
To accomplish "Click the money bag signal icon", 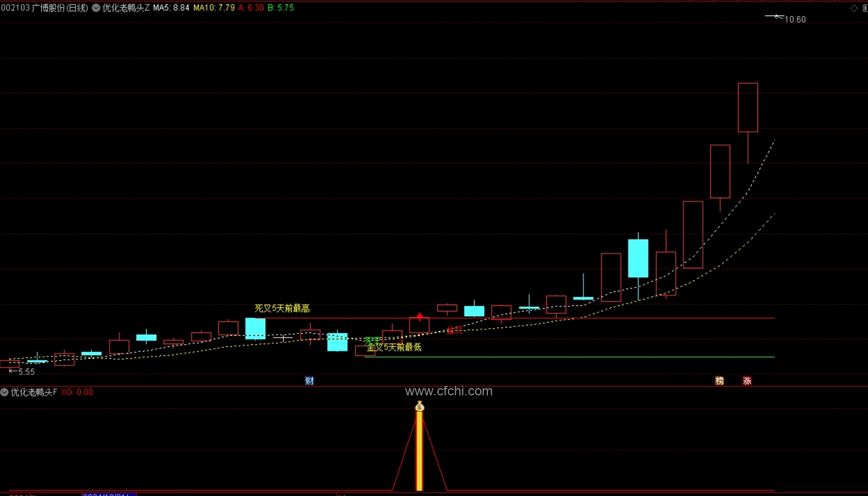I will click(420, 406).
